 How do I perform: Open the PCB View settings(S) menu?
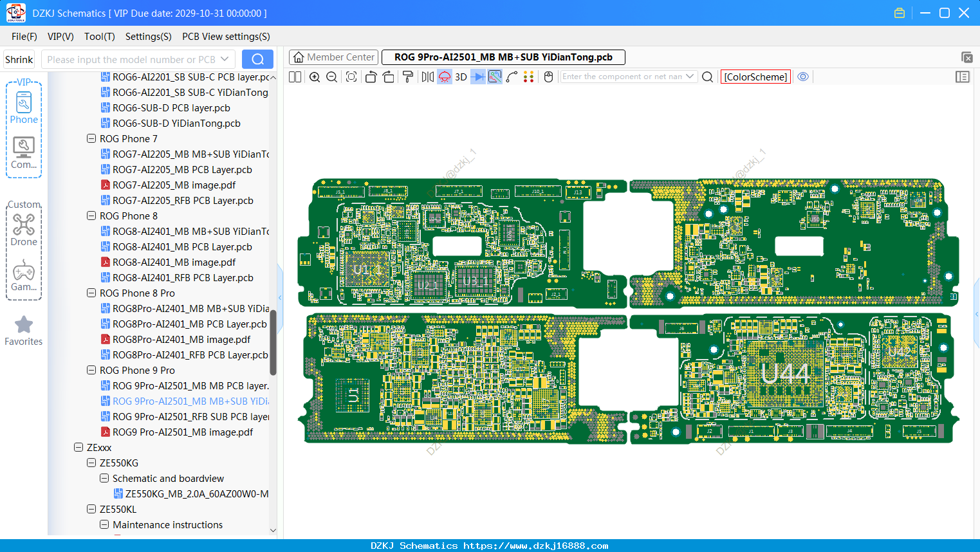click(226, 37)
